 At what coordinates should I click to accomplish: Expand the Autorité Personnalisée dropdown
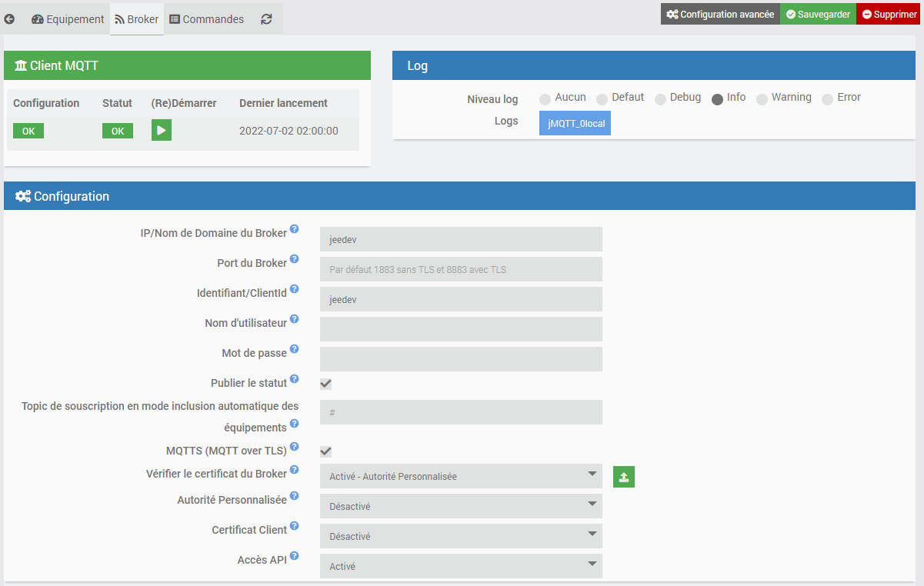click(460, 506)
